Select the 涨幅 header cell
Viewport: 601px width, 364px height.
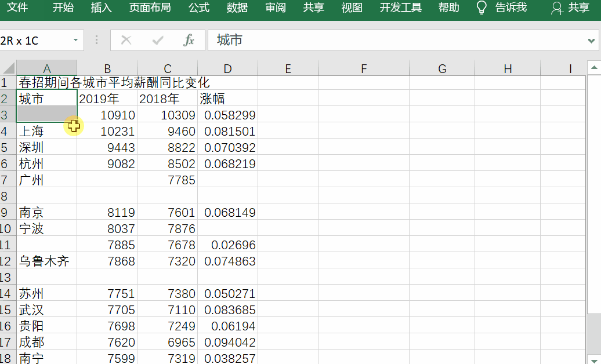point(227,98)
